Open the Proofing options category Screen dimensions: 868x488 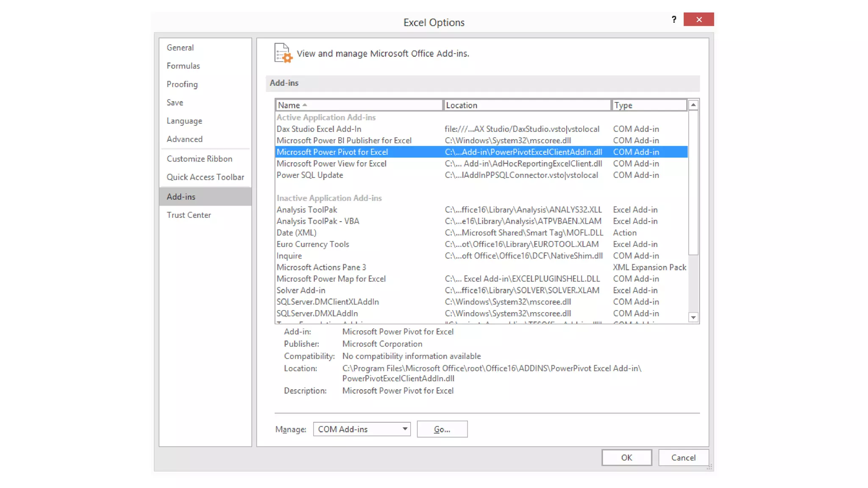[x=205, y=84]
